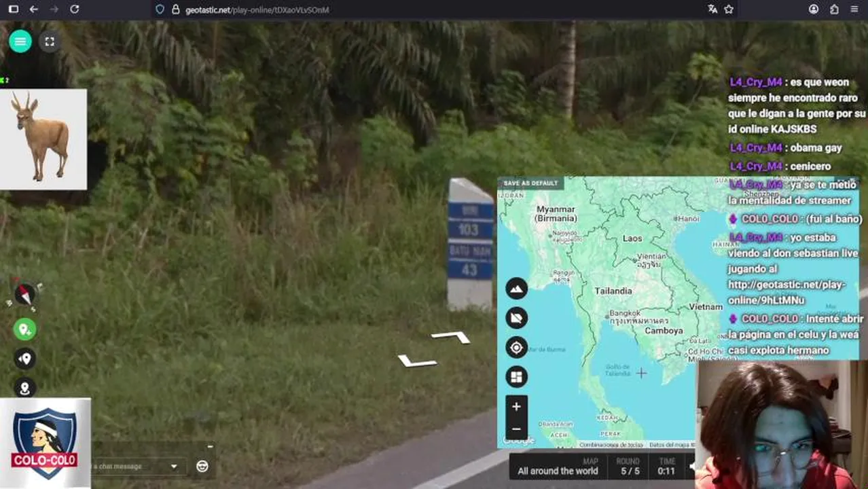Click Vientián label on the map
868x489 pixels.
coord(651,257)
